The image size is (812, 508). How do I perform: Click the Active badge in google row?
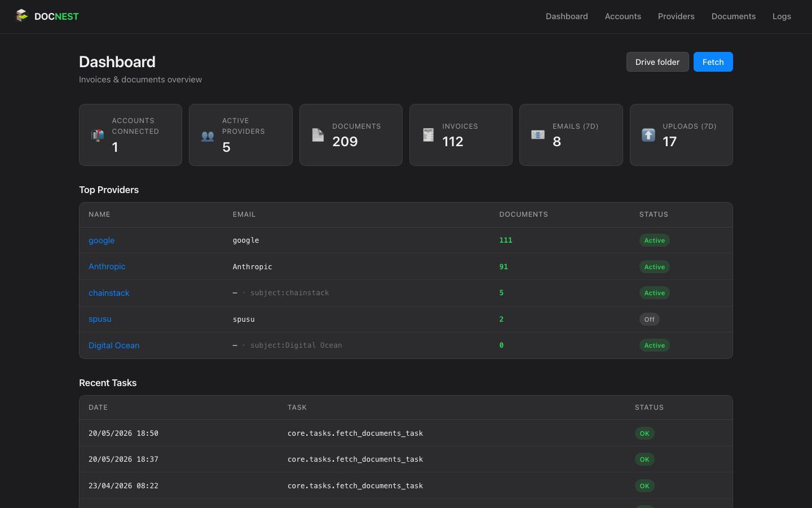tap(654, 240)
